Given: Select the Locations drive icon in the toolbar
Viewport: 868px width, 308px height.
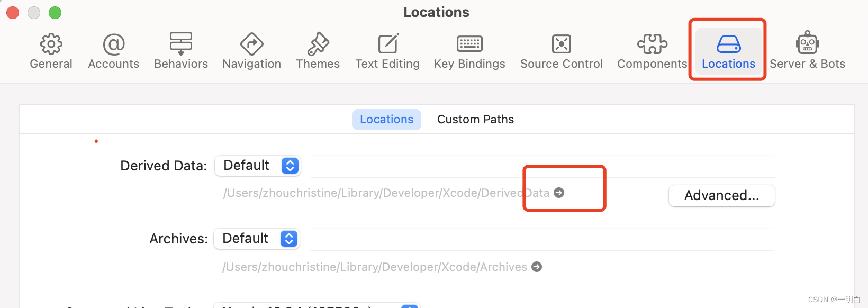Looking at the screenshot, I should (729, 44).
